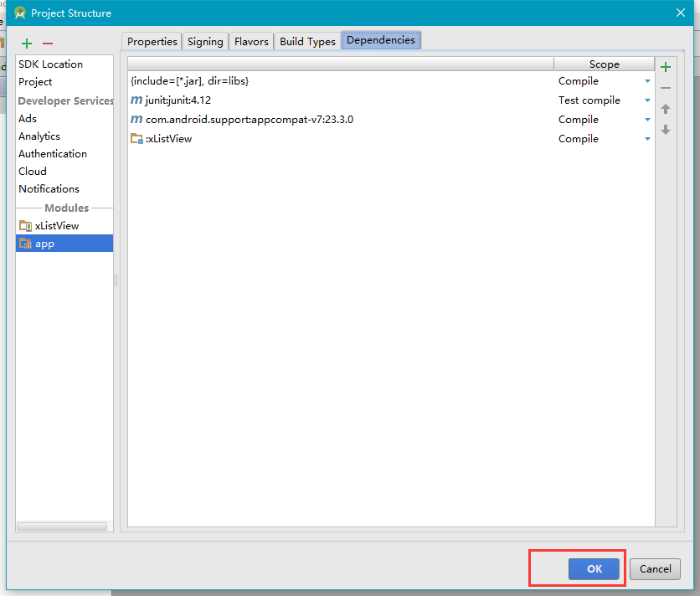This screenshot has width=700, height=596.
Task: Click the panel splitter grip handle
Action: (116, 280)
